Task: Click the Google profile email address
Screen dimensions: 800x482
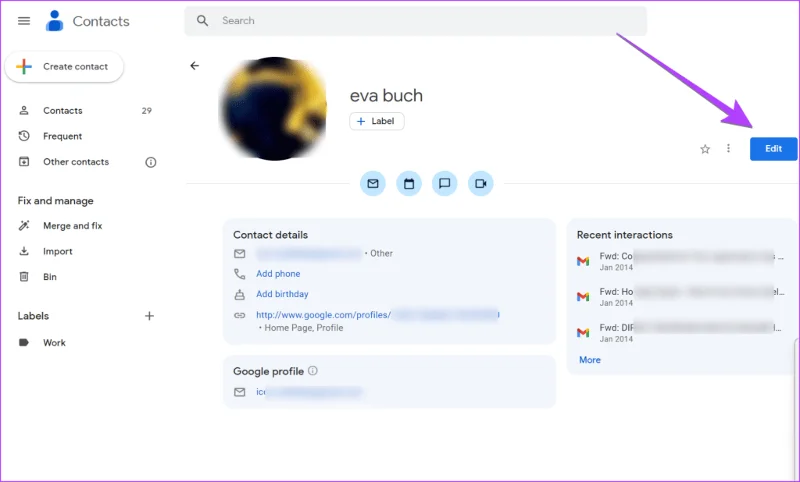Action: [x=309, y=392]
